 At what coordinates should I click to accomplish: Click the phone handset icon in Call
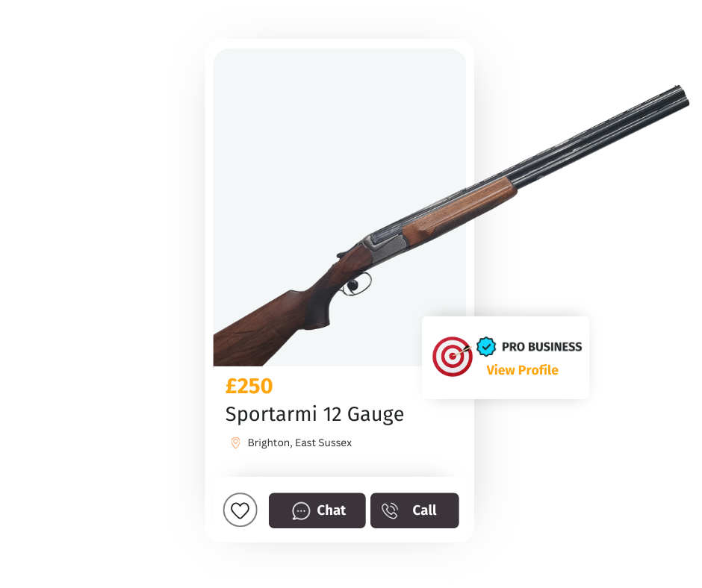390,510
